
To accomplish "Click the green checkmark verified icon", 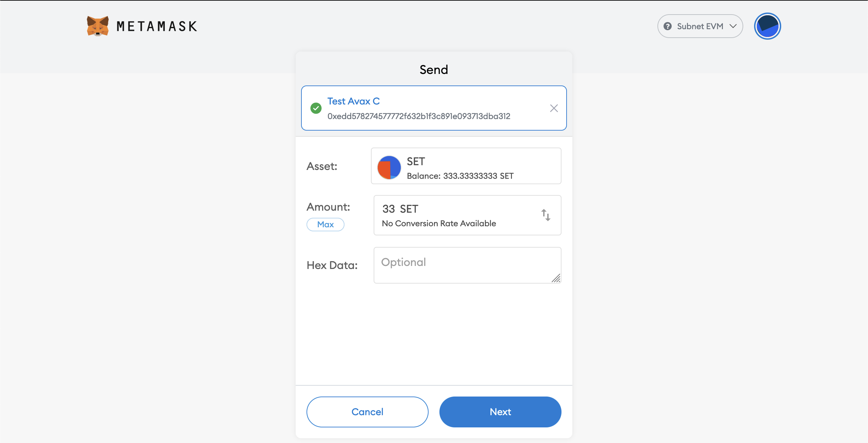I will pos(316,108).
